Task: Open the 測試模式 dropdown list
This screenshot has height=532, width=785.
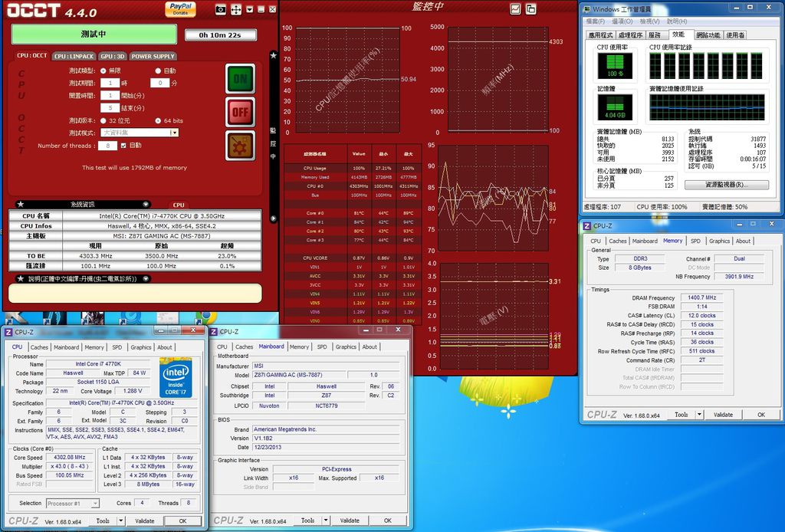Action: click(x=174, y=133)
